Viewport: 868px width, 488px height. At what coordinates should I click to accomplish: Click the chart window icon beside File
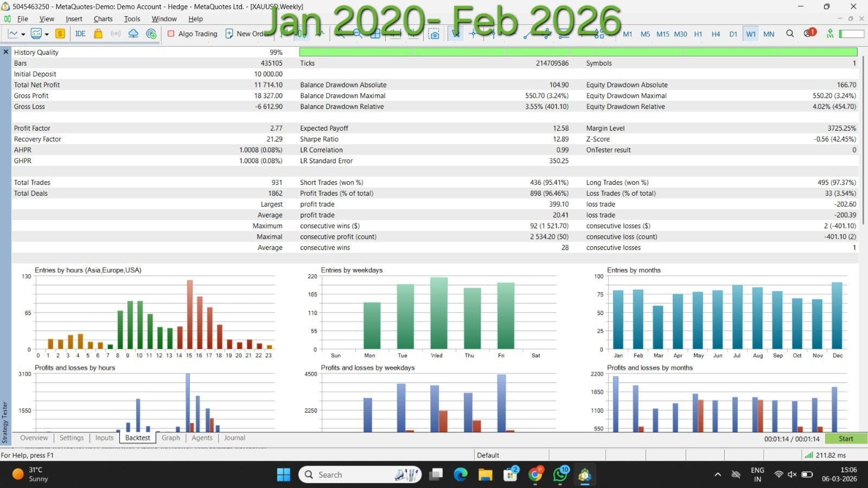tap(8, 19)
